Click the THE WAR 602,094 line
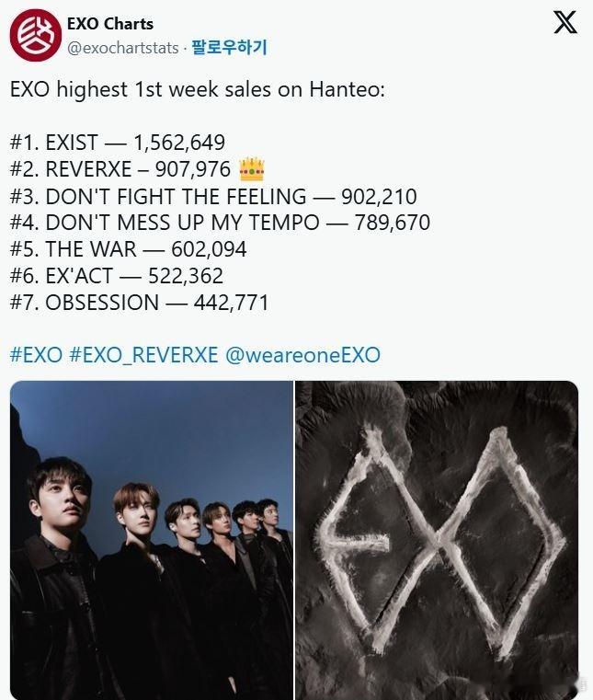The image size is (593, 700). click(128, 249)
